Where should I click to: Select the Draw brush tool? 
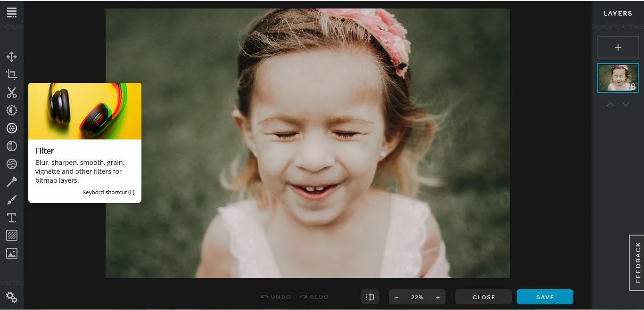pos(12,200)
